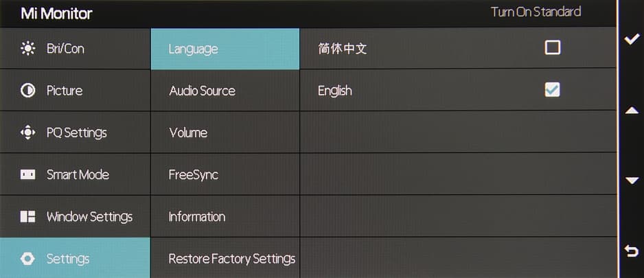The image size is (644, 278).
Task: Check the 简体中文 language checkbox
Action: click(x=552, y=47)
